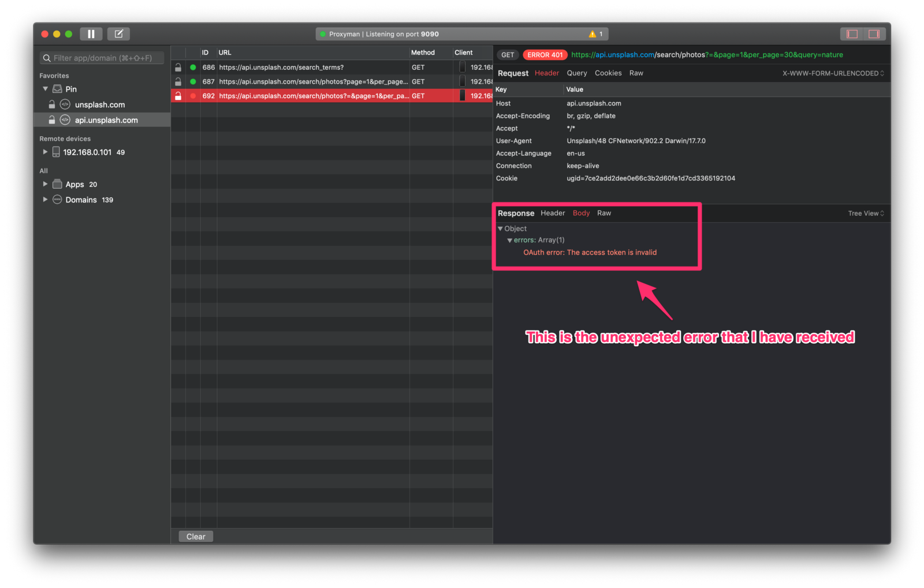Click the phone client icon on row 692
This screenshot has height=588, width=924.
pos(462,96)
